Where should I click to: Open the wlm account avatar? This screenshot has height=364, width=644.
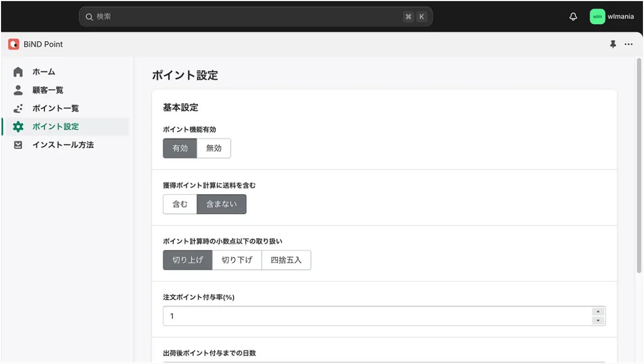[597, 16]
